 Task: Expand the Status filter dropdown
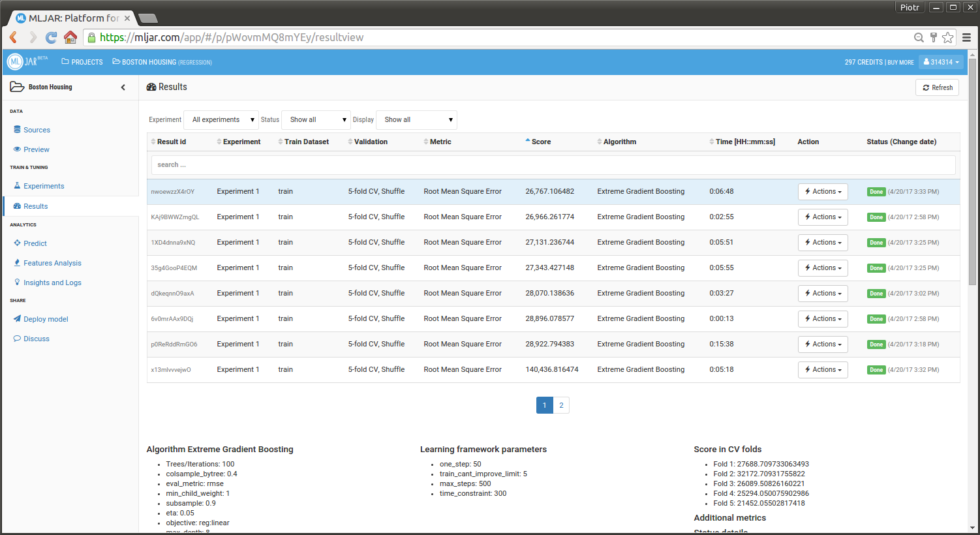(316, 120)
